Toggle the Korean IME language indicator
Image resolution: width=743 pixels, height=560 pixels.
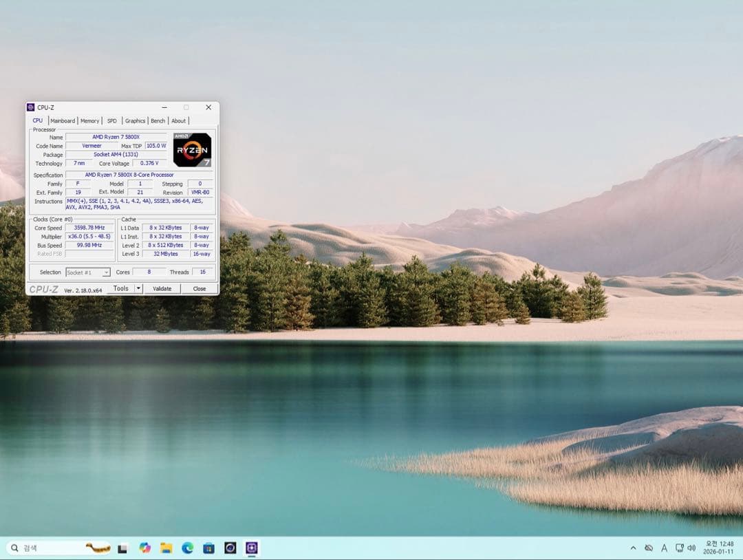coord(664,548)
